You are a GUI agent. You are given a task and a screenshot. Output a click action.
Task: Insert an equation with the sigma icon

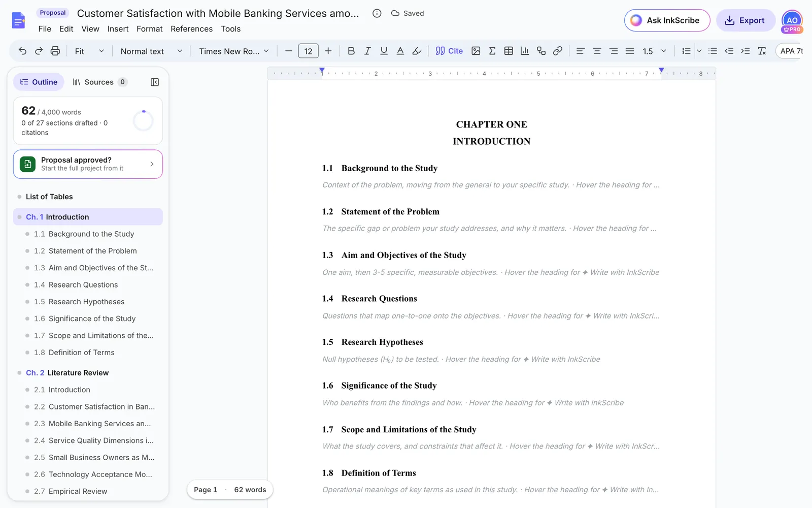[x=492, y=51]
